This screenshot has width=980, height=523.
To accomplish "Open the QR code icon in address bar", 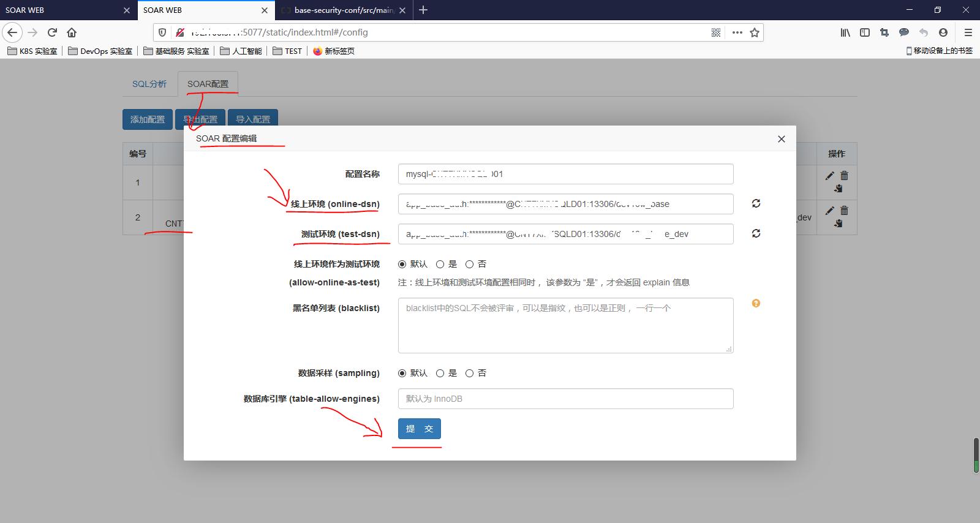I will (716, 32).
